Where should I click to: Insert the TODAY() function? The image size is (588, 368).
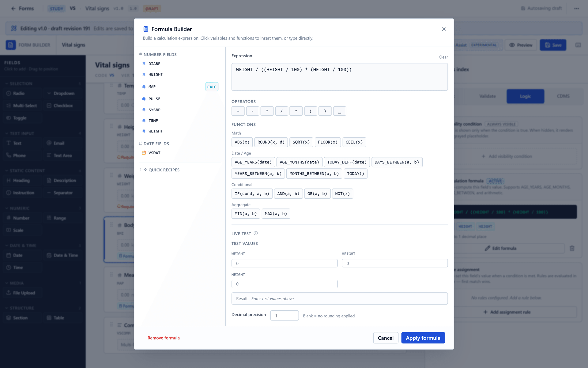356,174
